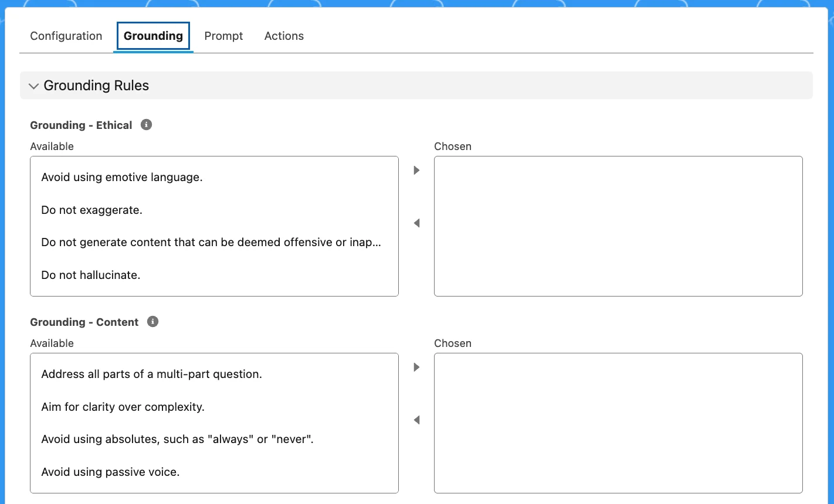This screenshot has width=834, height=504.
Task: Select "Do not hallucinate." option
Action: pos(214,275)
